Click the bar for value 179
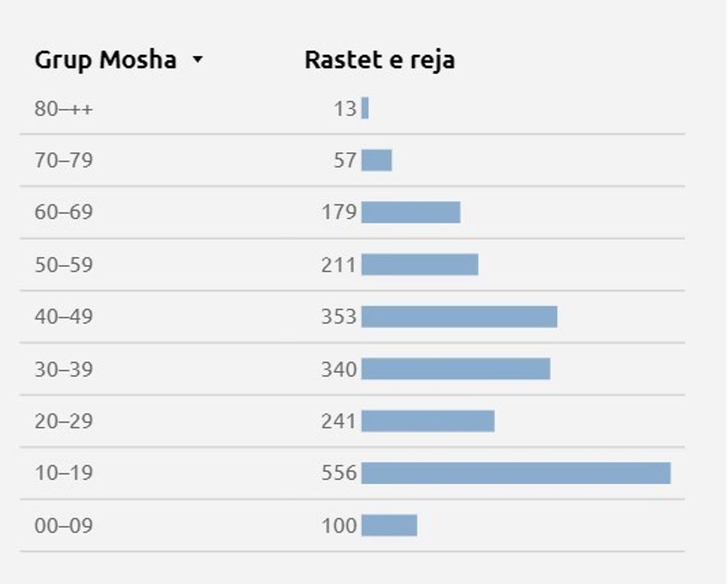The image size is (728, 584). pyautogui.click(x=411, y=212)
